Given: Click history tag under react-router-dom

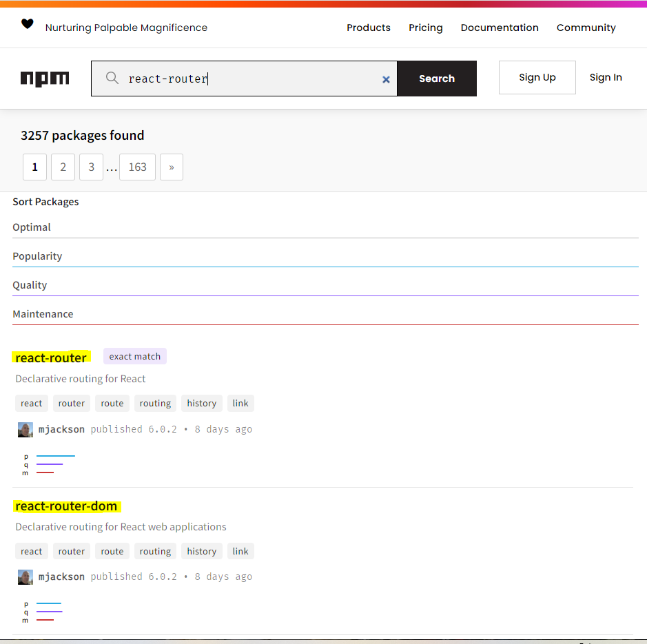Looking at the screenshot, I should (x=201, y=551).
